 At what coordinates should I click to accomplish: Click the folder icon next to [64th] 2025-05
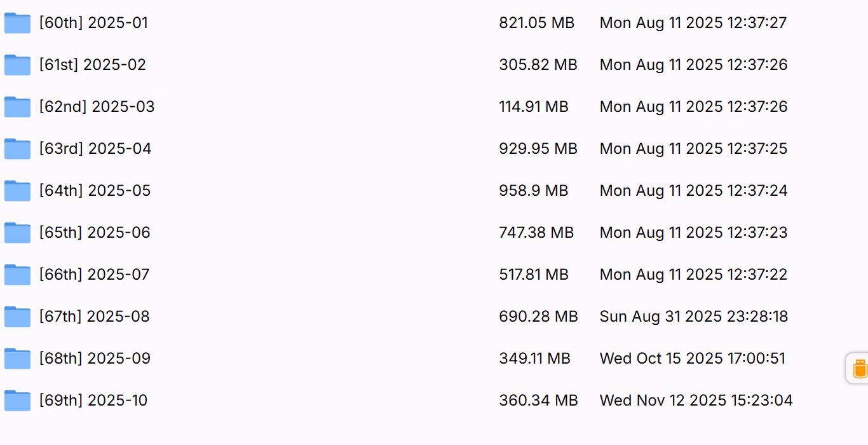click(x=17, y=191)
